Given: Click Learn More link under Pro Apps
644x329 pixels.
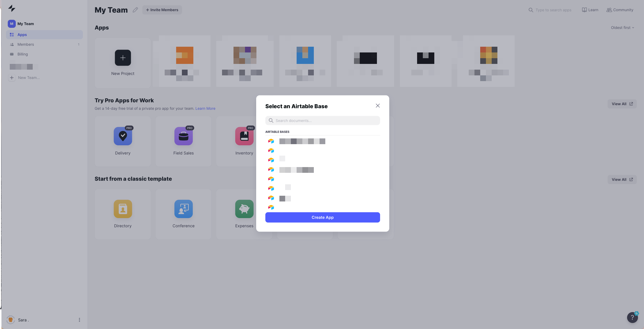Looking at the screenshot, I should coord(205,109).
